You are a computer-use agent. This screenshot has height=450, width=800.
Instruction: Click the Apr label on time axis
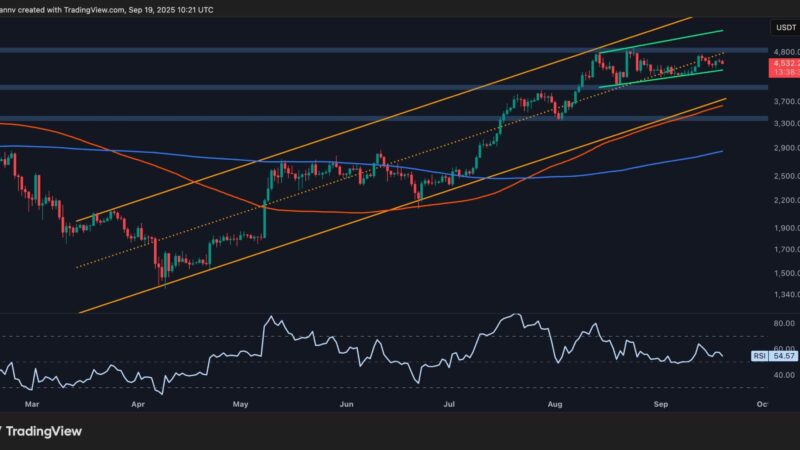138,404
